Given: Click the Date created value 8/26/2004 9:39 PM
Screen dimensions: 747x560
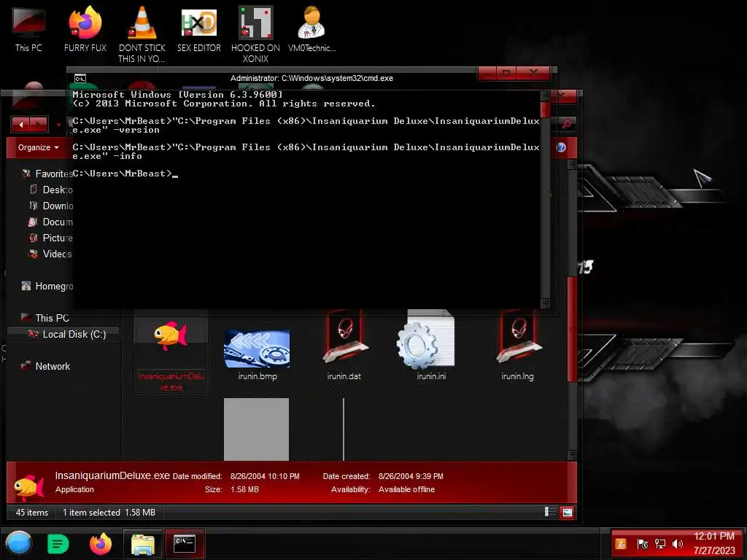Looking at the screenshot, I should click(411, 476).
